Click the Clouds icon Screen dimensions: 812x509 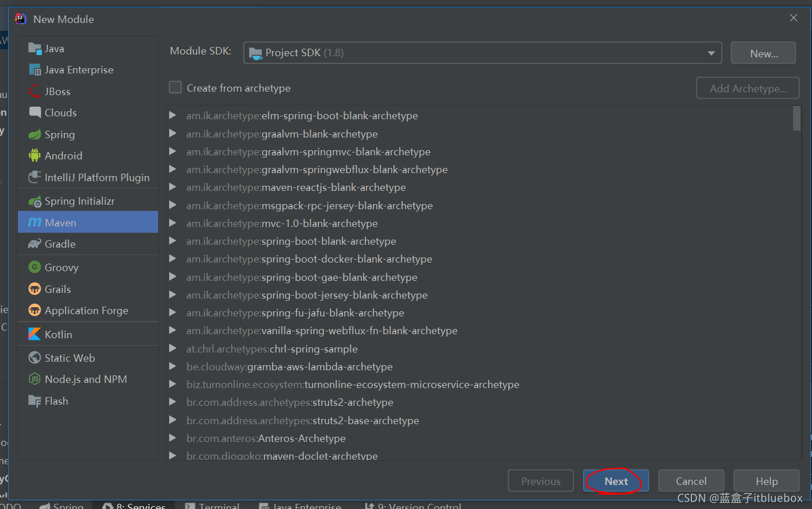[35, 112]
